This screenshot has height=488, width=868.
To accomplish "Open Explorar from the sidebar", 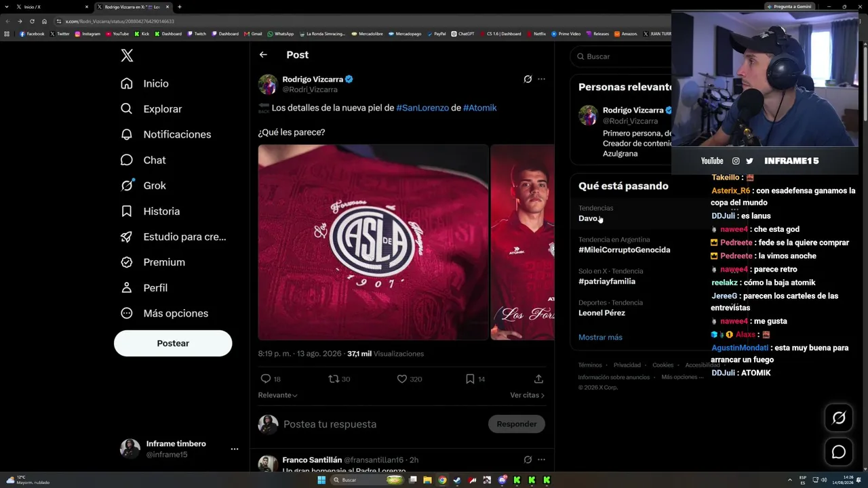I will [151, 109].
